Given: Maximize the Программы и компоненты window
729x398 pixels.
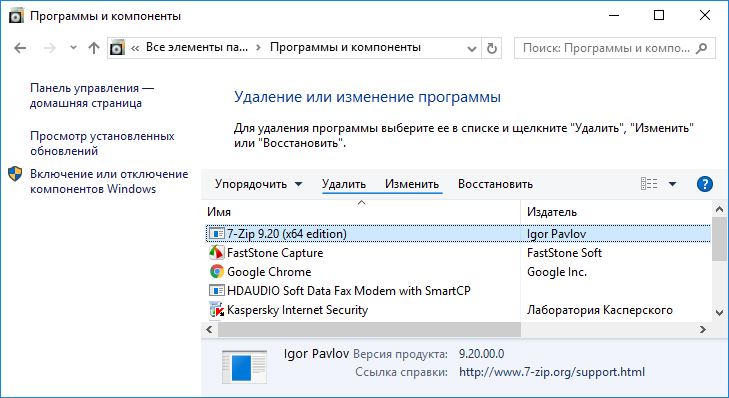Looking at the screenshot, I should click(x=658, y=15).
